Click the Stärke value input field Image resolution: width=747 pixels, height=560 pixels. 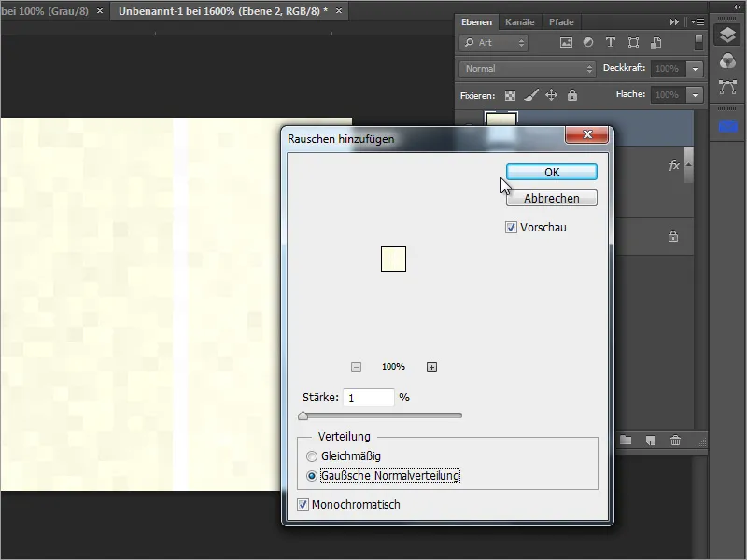click(x=368, y=398)
